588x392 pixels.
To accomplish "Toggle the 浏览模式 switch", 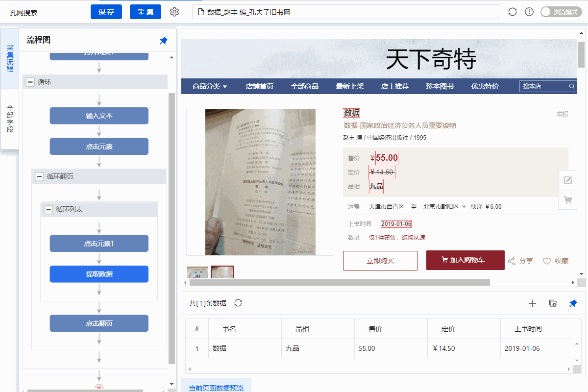I will click(x=561, y=12).
